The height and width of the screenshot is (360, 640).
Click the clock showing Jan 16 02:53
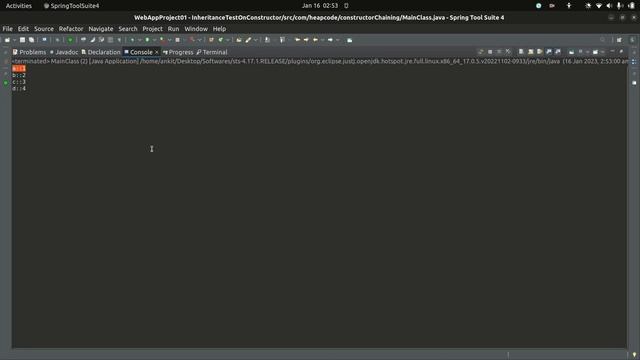(320, 6)
